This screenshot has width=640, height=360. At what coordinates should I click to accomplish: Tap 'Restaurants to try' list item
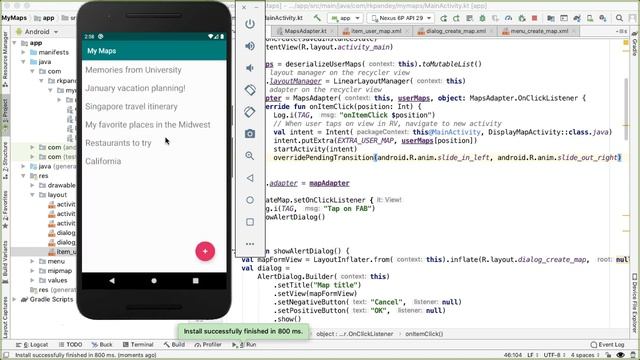click(154, 143)
